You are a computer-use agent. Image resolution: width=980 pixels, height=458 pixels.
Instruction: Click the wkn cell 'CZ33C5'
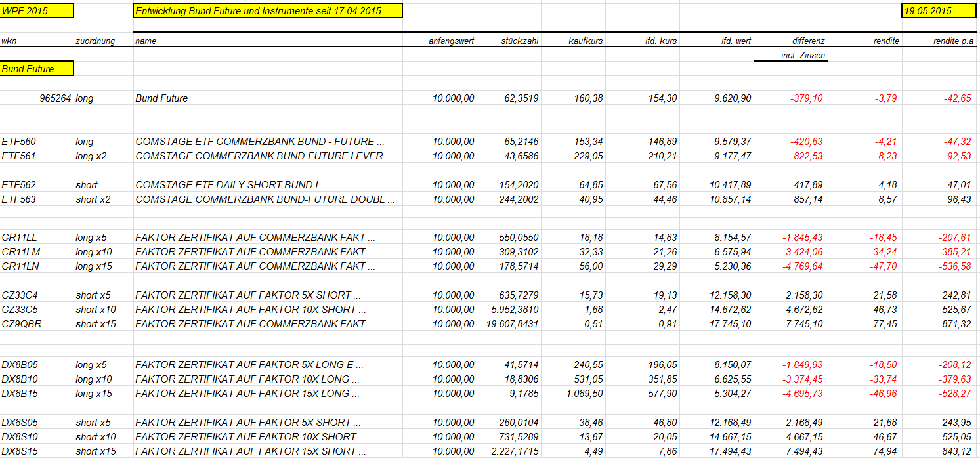click(20, 310)
